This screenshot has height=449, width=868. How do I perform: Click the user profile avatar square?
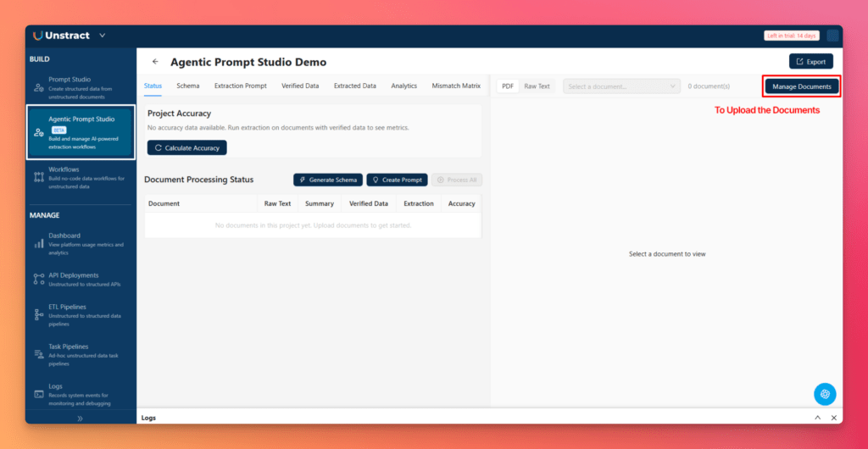coord(832,36)
